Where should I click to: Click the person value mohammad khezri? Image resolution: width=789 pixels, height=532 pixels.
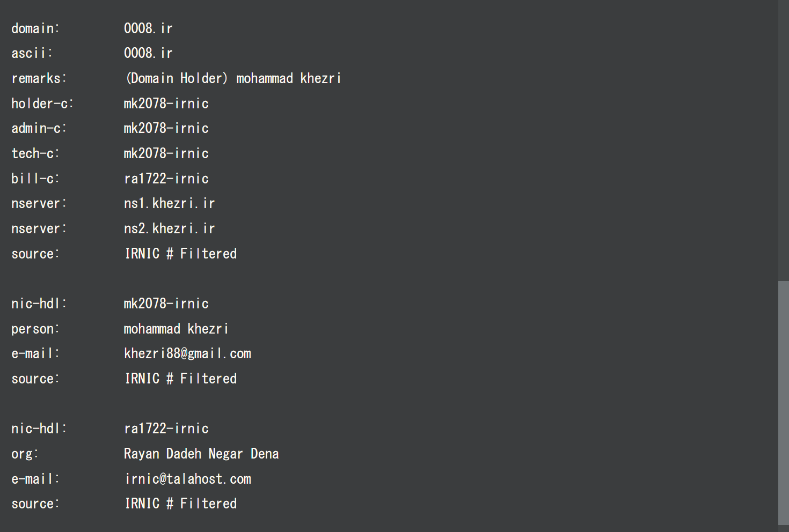[x=176, y=329]
